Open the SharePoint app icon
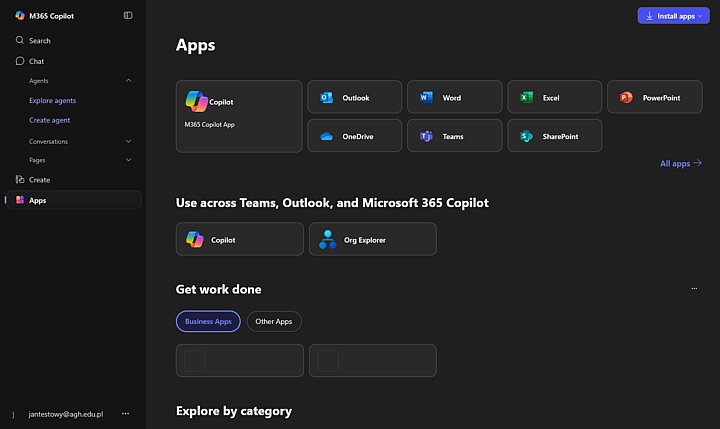This screenshot has width=720, height=429. click(526, 136)
